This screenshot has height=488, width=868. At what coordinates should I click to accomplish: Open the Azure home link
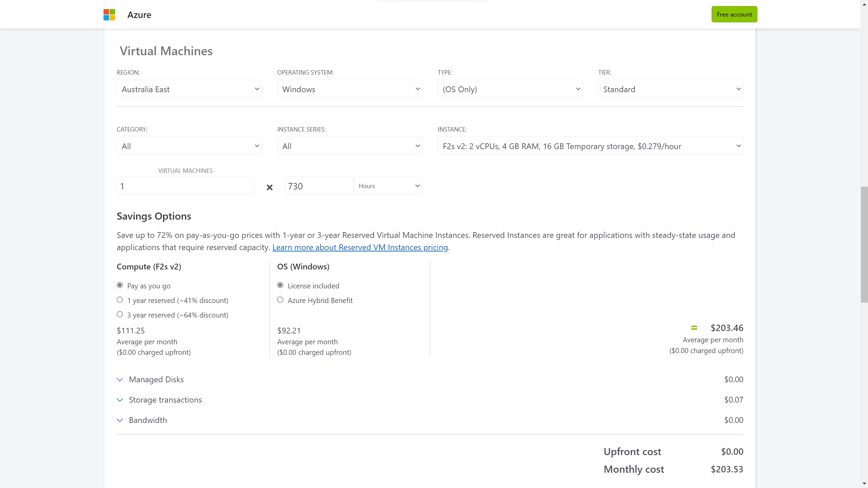tap(139, 15)
